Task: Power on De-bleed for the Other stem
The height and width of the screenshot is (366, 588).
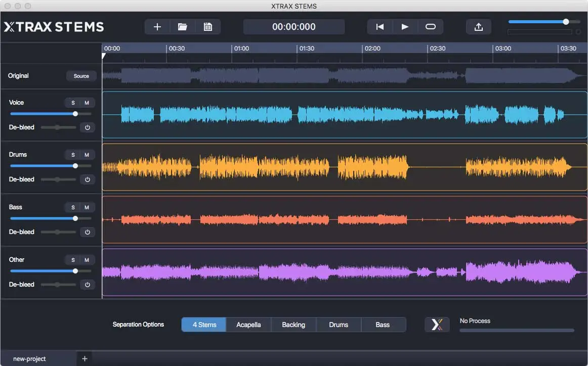Action: 87,285
